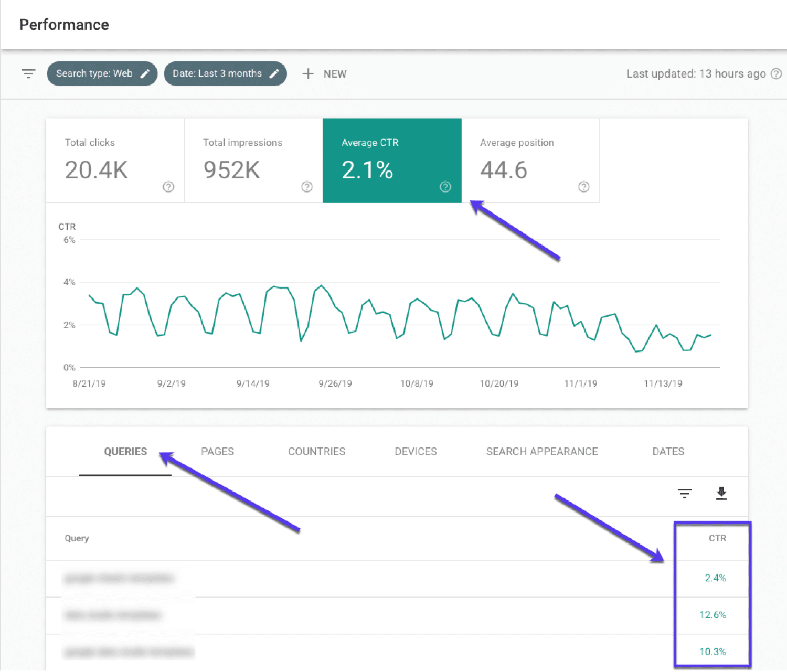Click the help icon on Total impressions card
This screenshot has width=787, height=672.
(x=306, y=186)
